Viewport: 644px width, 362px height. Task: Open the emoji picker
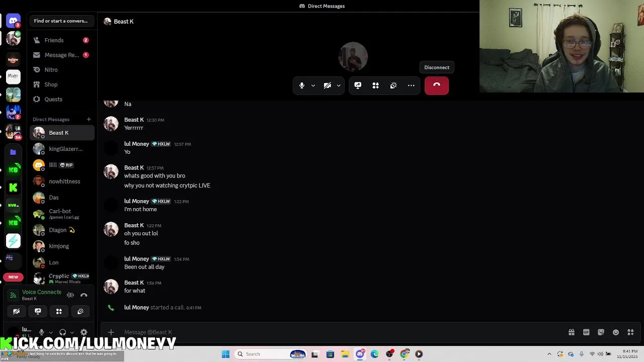click(x=616, y=332)
